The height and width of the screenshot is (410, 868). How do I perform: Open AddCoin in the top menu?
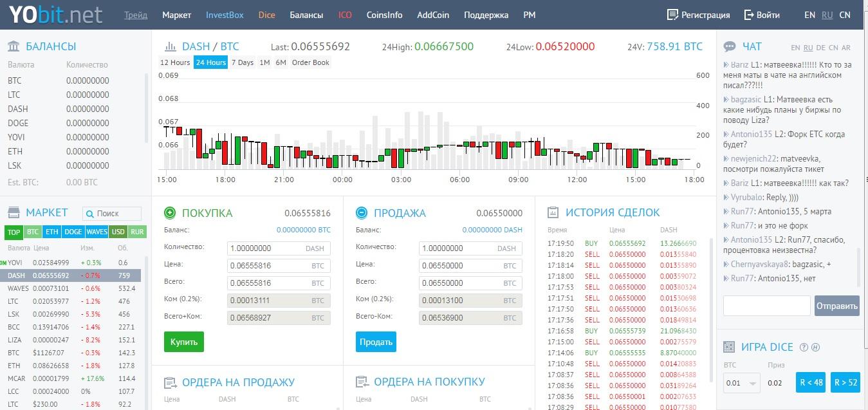click(433, 15)
